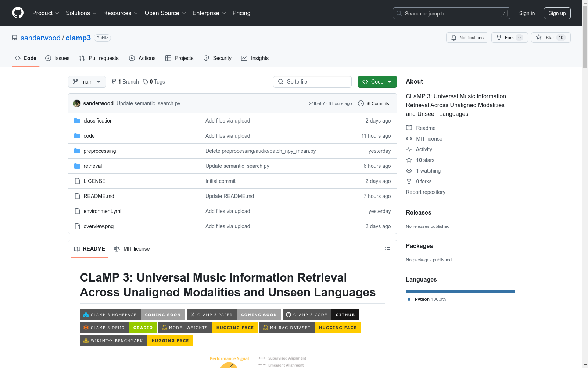Image resolution: width=588 pixels, height=368 pixels.
Task: Fork the clamp3 repository
Action: pos(509,38)
